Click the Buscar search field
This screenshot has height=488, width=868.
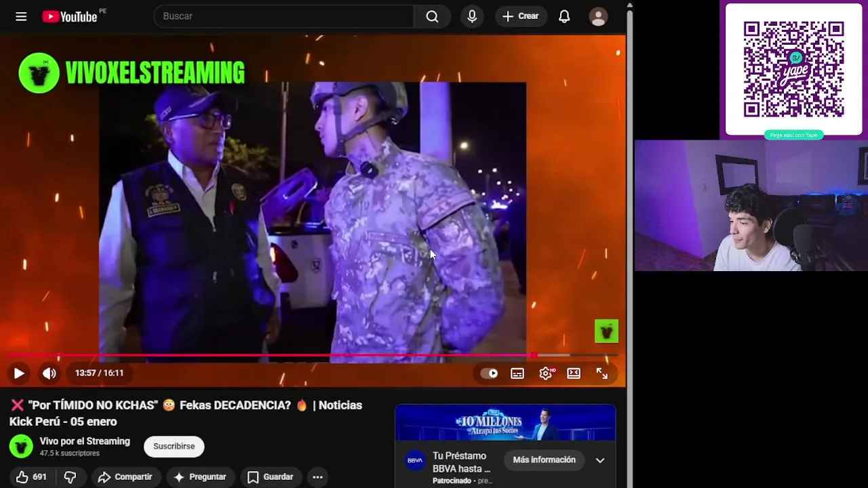point(283,16)
